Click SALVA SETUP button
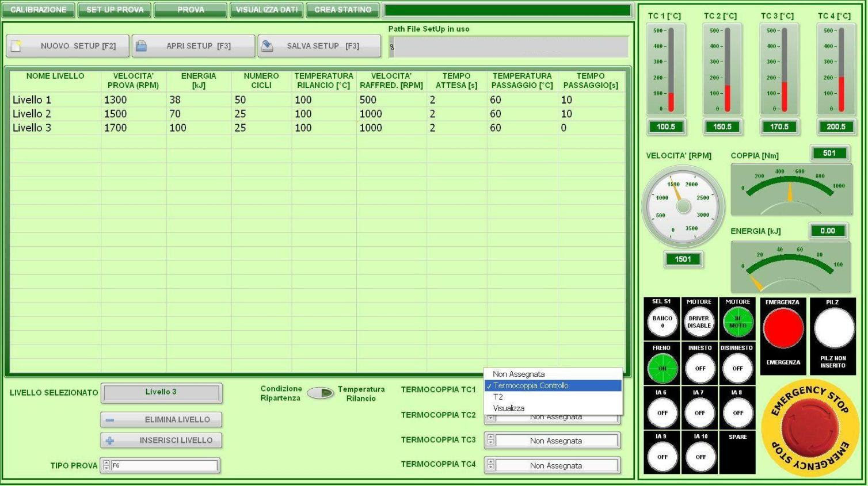 [319, 46]
